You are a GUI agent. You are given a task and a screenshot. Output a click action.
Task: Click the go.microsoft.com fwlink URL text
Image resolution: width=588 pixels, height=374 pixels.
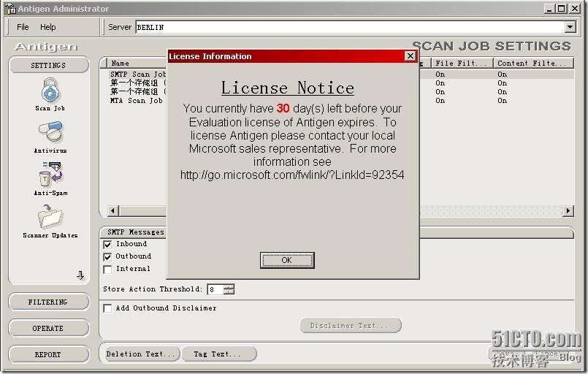coord(292,175)
